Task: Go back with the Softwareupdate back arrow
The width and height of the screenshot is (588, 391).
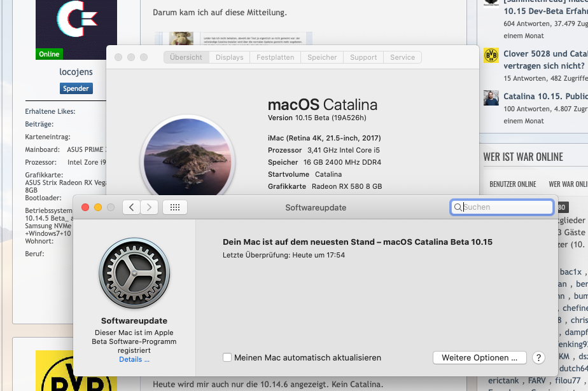Action: point(131,207)
